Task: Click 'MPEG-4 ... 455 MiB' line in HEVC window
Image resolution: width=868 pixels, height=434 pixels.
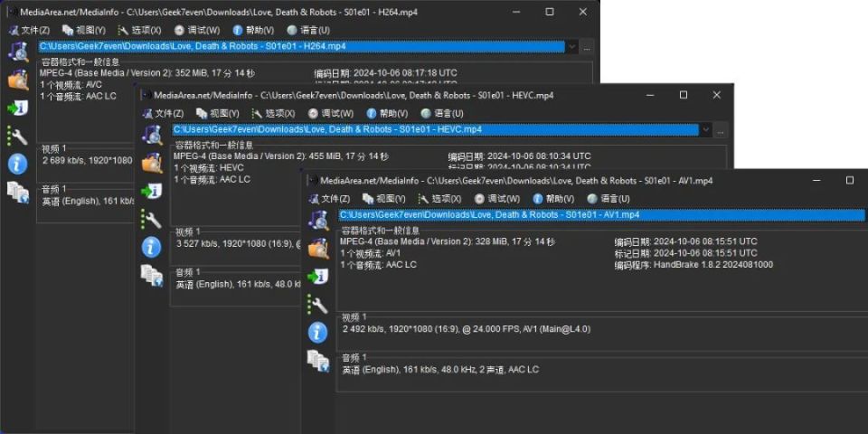Action: (x=280, y=156)
